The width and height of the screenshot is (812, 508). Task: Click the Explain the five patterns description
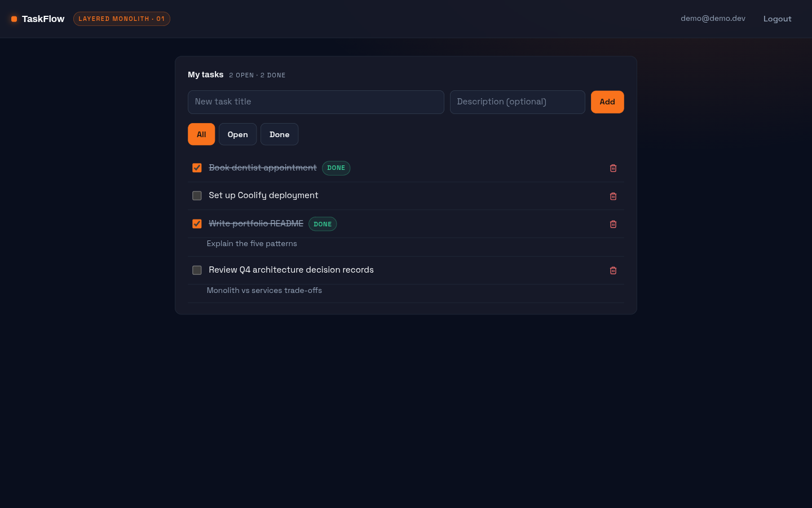(251, 244)
